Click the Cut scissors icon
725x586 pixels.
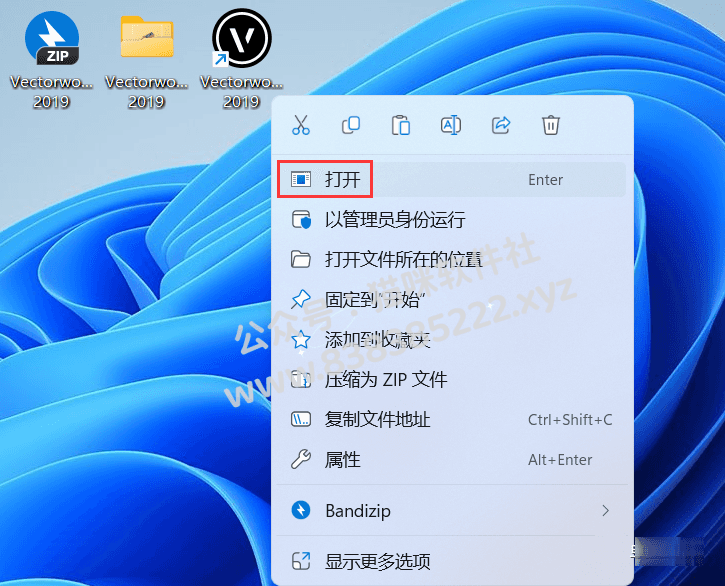click(301, 125)
